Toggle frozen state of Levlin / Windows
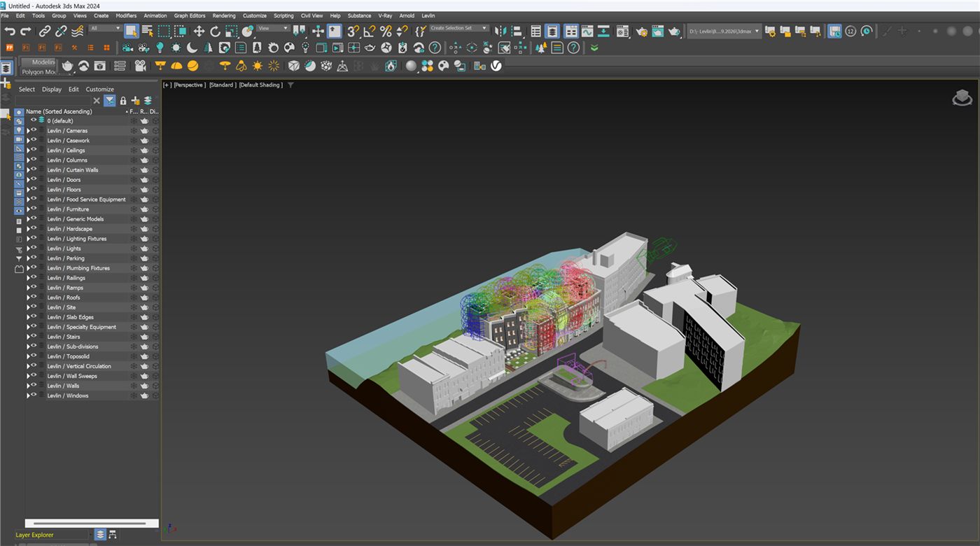 click(x=133, y=395)
